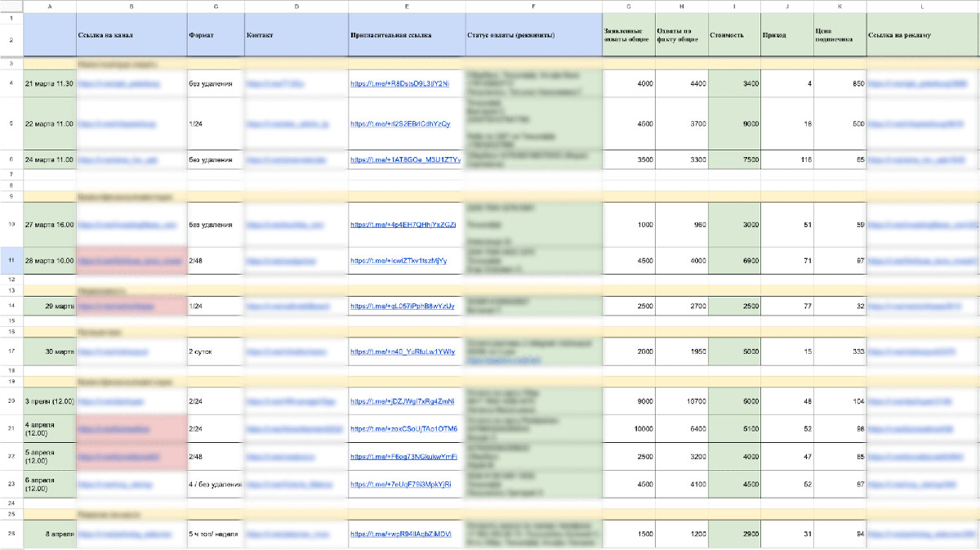This screenshot has width=980, height=550.
Task: Select the format cell '5 ч топ/ неделя'
Action: click(216, 534)
